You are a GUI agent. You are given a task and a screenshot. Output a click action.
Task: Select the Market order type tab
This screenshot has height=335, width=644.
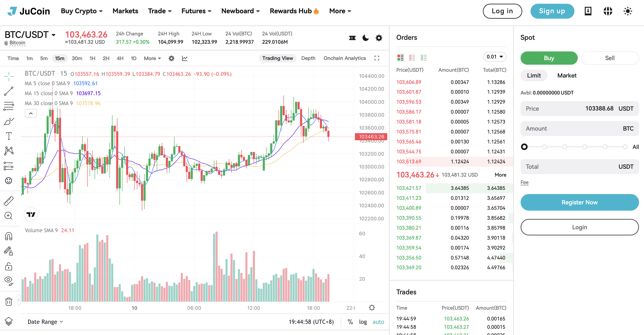coord(567,75)
